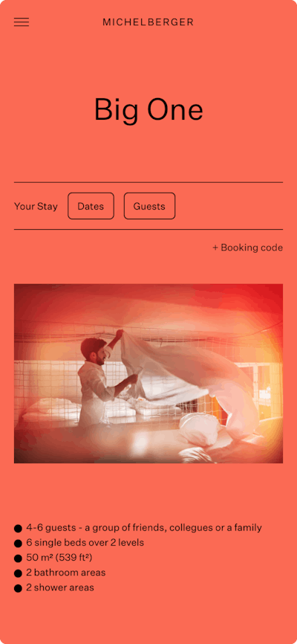Go to the MICHELBERGER home logo
This screenshot has width=297, height=644.
tap(148, 22)
